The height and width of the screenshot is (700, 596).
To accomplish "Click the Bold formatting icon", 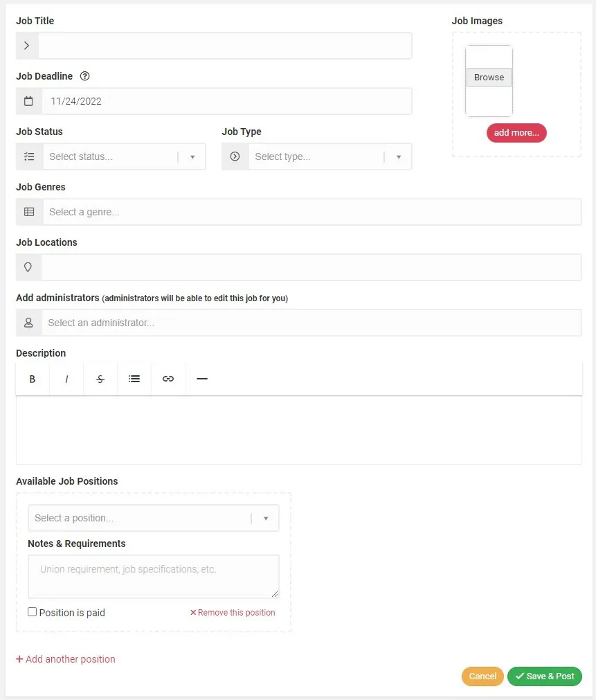I will pos(33,379).
